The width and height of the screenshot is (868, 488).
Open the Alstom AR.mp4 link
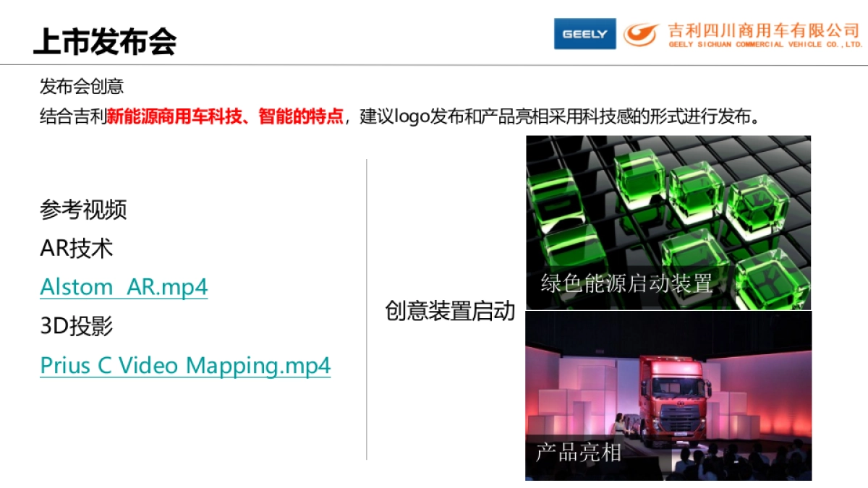click(x=123, y=287)
